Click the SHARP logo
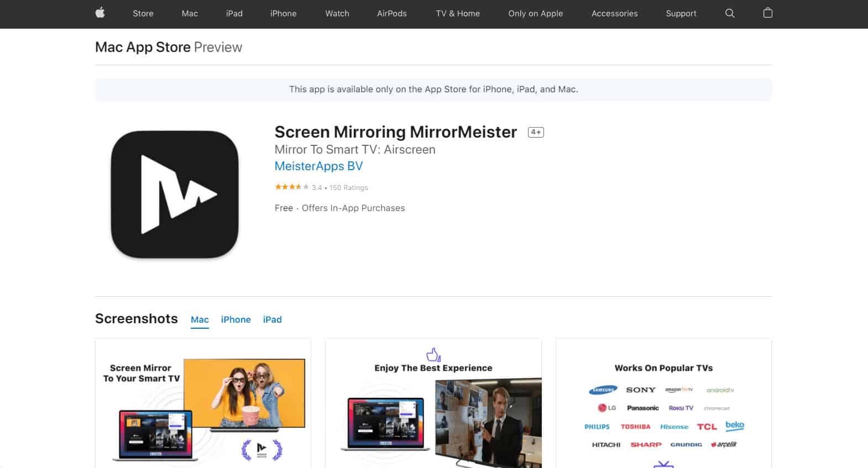This screenshot has width=868, height=468. 646,445
